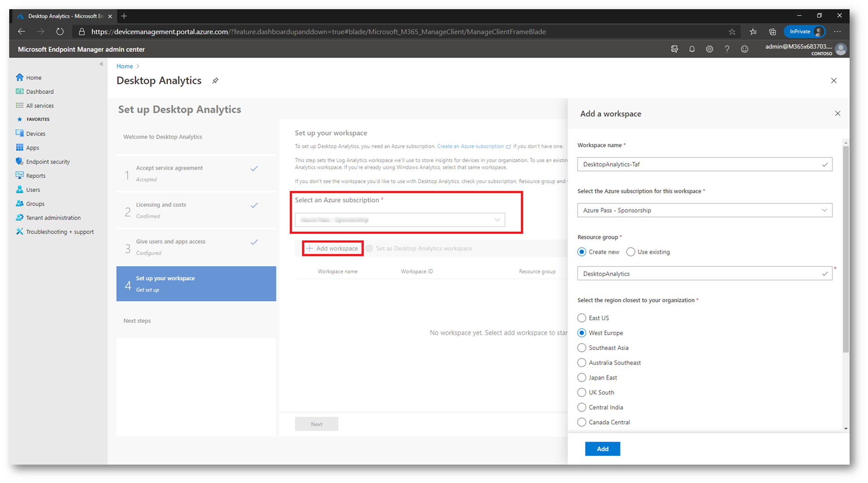The image size is (868, 483).
Task: Click the Workspace name input field
Action: coord(704,164)
